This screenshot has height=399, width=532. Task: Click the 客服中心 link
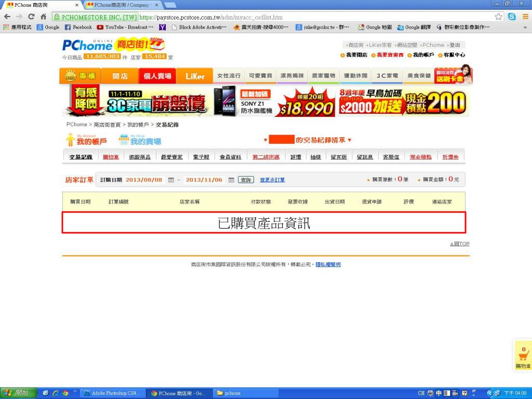[454, 55]
